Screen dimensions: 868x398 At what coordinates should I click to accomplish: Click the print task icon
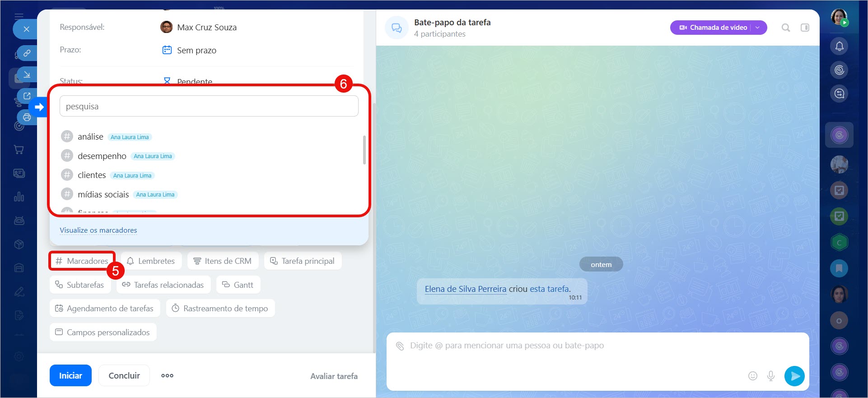point(27,117)
